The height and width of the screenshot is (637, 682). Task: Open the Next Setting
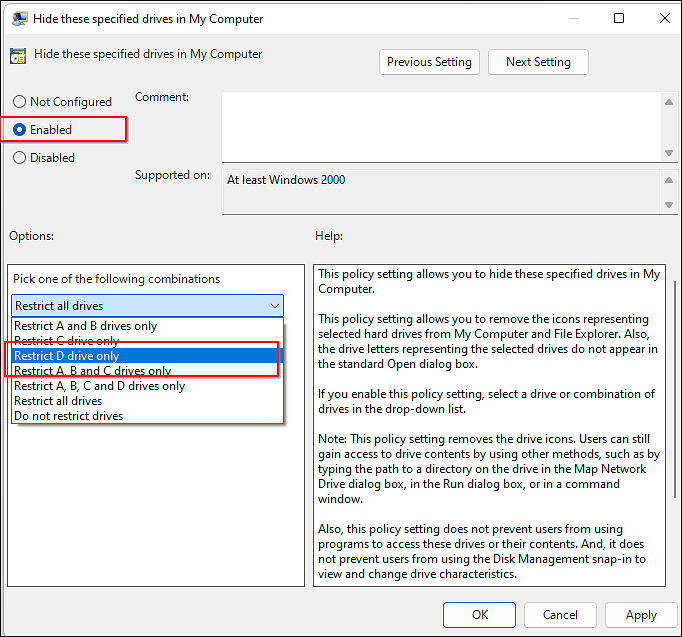click(x=538, y=62)
